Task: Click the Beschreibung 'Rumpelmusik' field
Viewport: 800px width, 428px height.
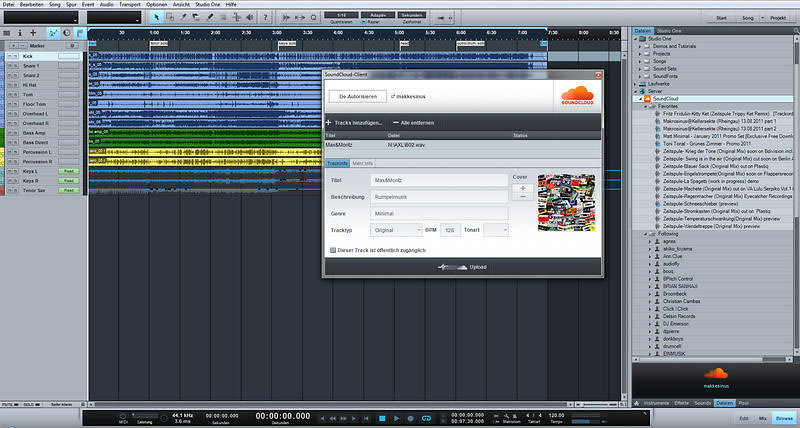Action: click(439, 196)
